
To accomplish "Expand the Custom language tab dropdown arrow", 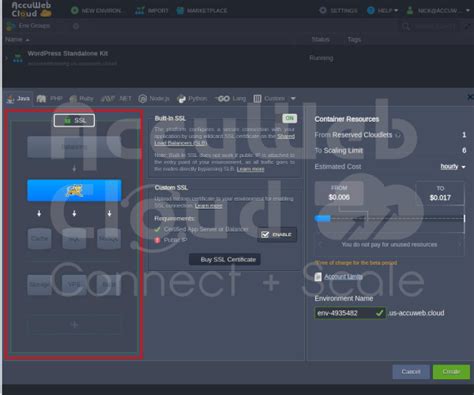I will 293,98.
